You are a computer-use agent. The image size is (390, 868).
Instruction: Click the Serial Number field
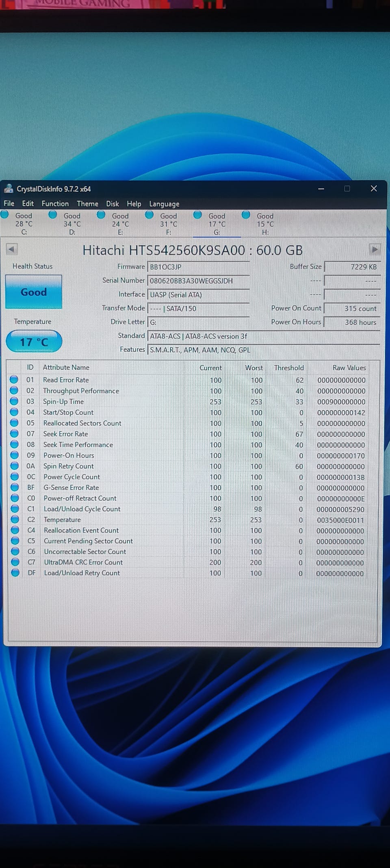tap(198, 281)
